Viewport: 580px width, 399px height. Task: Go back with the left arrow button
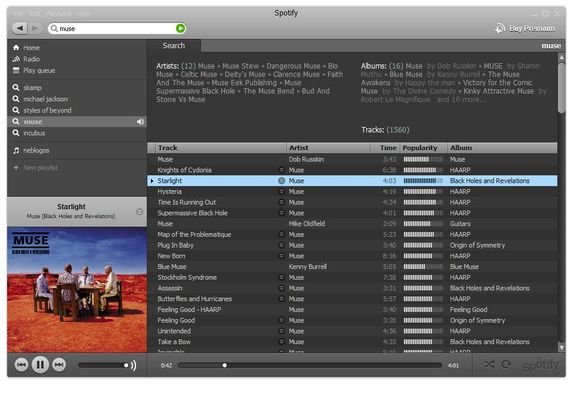(20, 28)
